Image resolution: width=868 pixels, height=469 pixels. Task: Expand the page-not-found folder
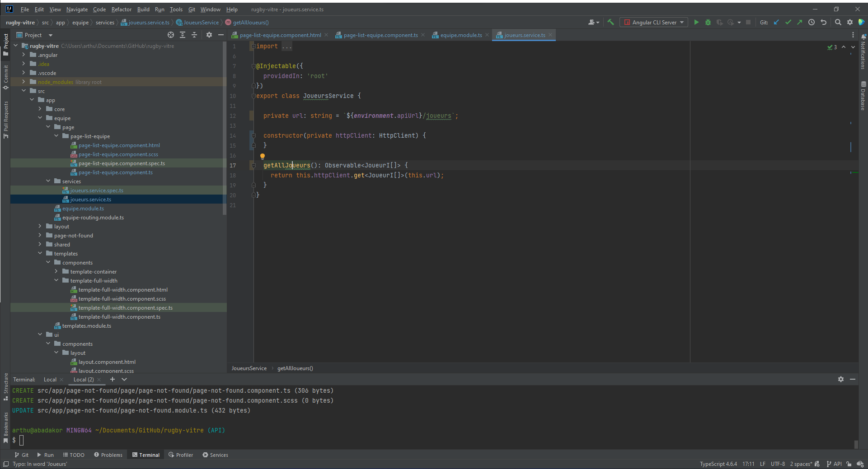click(x=40, y=235)
